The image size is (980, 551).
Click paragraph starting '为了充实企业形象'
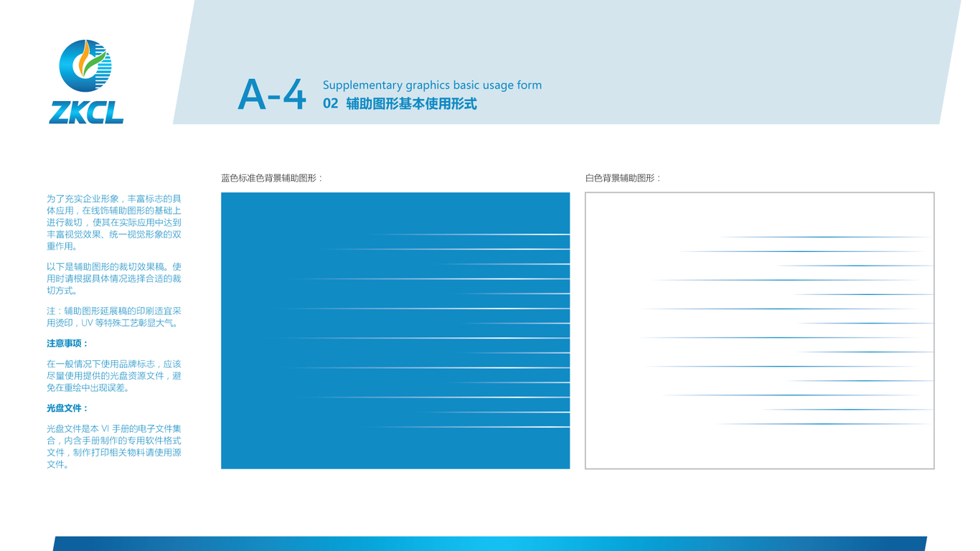114,222
